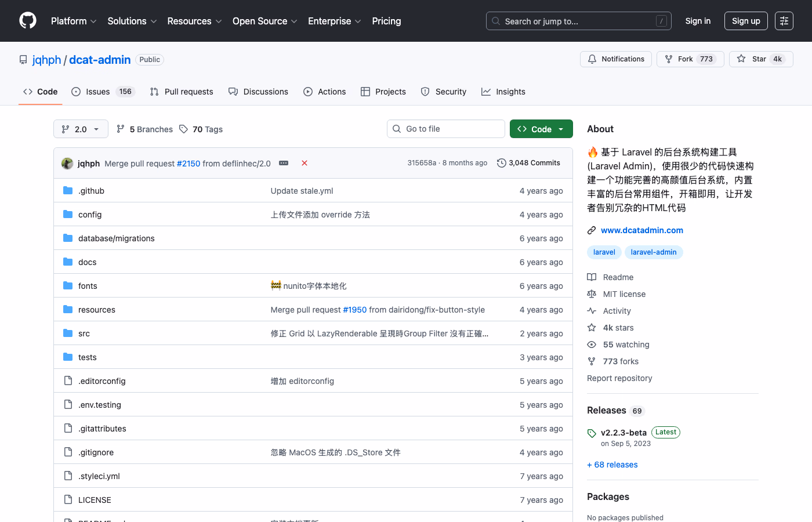Screen dimensions: 812x522
Task: Click the eye icon next to 55 watching
Action: point(592,344)
